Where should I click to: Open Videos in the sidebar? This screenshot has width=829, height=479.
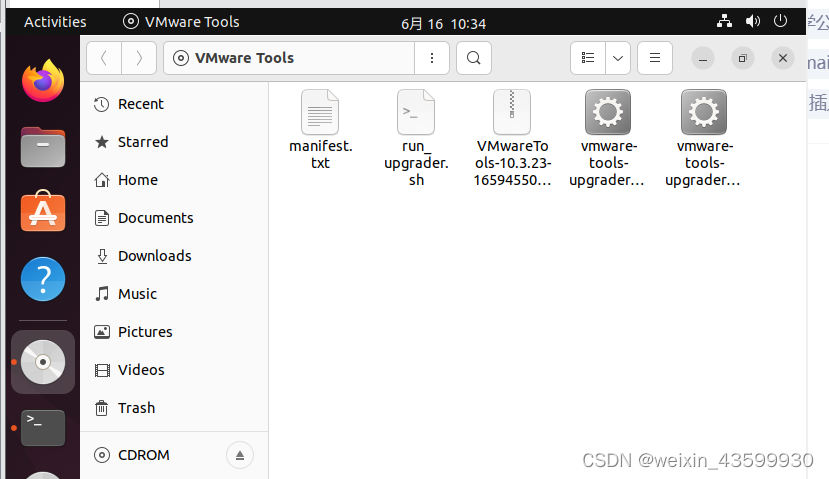tap(174, 370)
